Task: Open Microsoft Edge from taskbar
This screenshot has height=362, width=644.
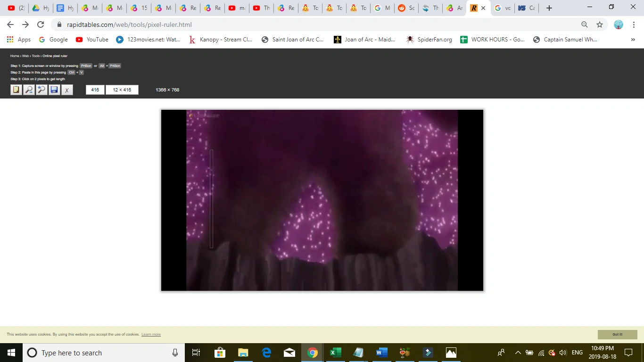Action: point(266,353)
